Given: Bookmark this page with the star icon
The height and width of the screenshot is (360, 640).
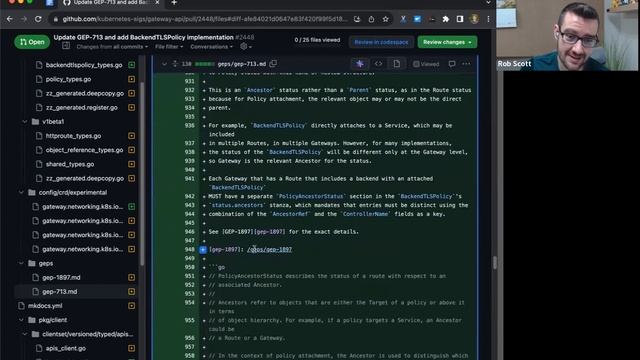Looking at the screenshot, I should click(385, 19).
